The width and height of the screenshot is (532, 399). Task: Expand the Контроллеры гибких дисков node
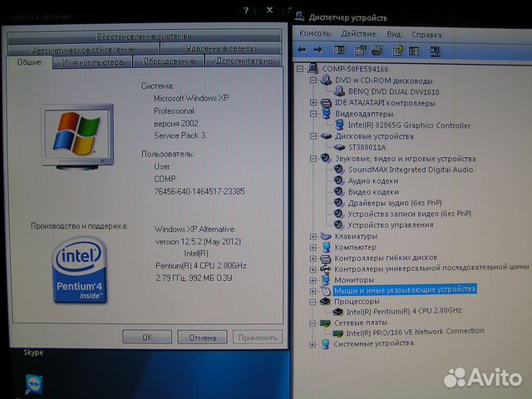(x=313, y=259)
